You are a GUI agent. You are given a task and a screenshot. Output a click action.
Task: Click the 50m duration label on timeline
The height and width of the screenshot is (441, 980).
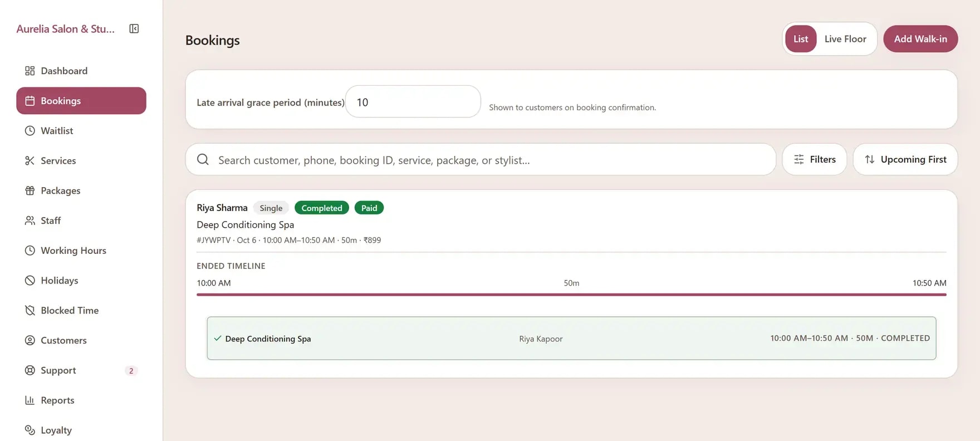[x=571, y=283]
